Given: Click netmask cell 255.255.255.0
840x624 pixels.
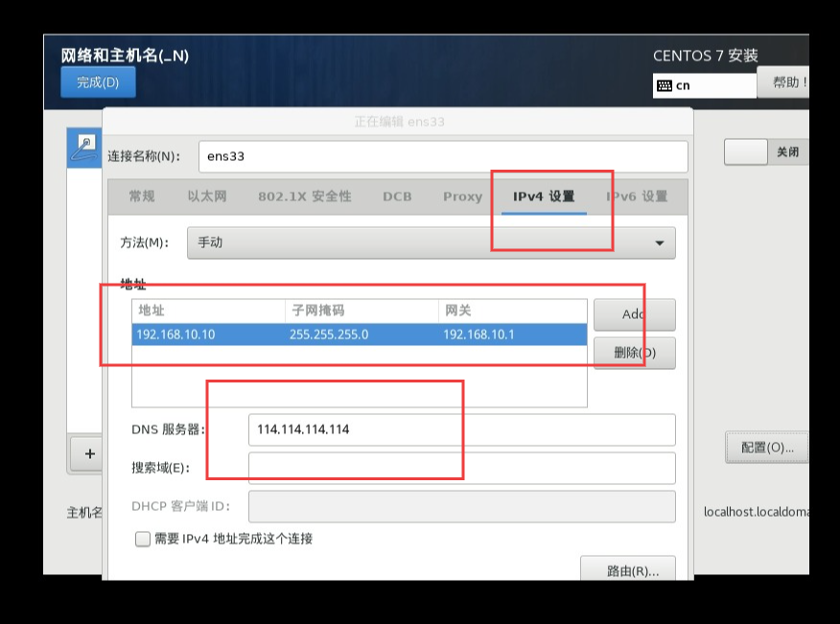Looking at the screenshot, I should pyautogui.click(x=362, y=335).
